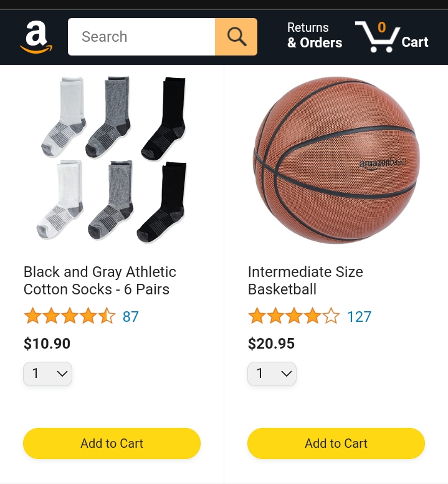Viewport: 448px width, 484px height.
Task: Add the basketball to cart
Action: 336,443
